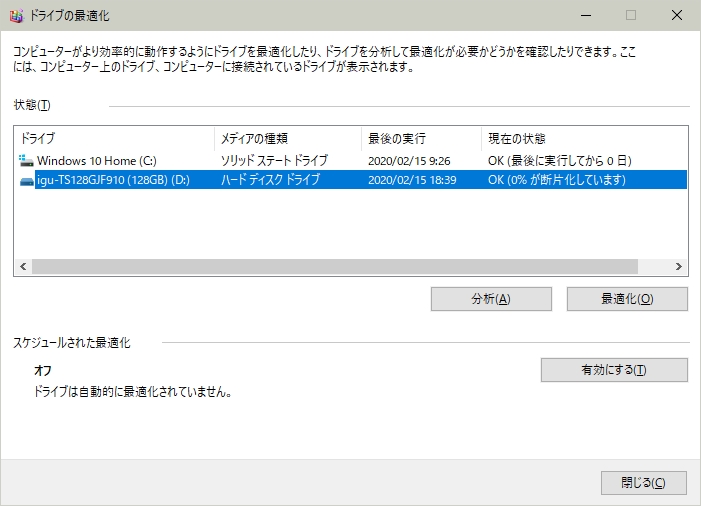Screen dimensions: 701x506
Task: Click the 閉じる(C) close button
Action: (x=644, y=483)
